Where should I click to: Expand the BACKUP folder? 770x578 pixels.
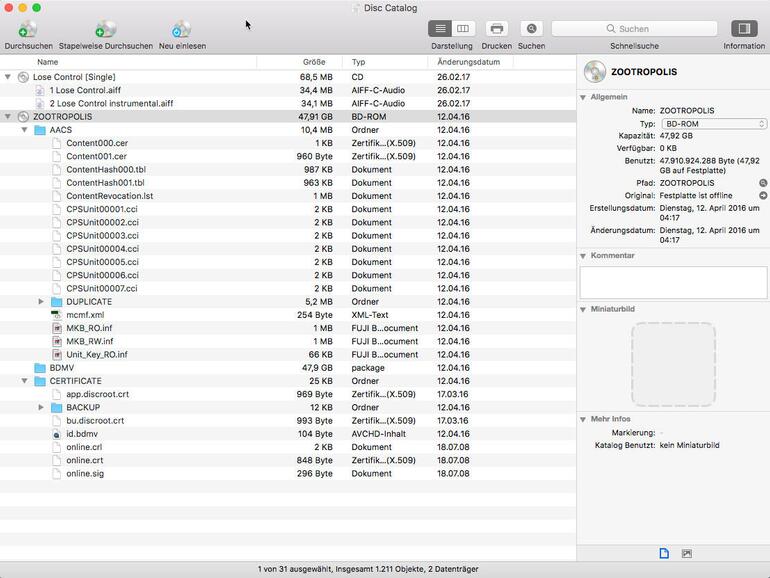point(41,408)
